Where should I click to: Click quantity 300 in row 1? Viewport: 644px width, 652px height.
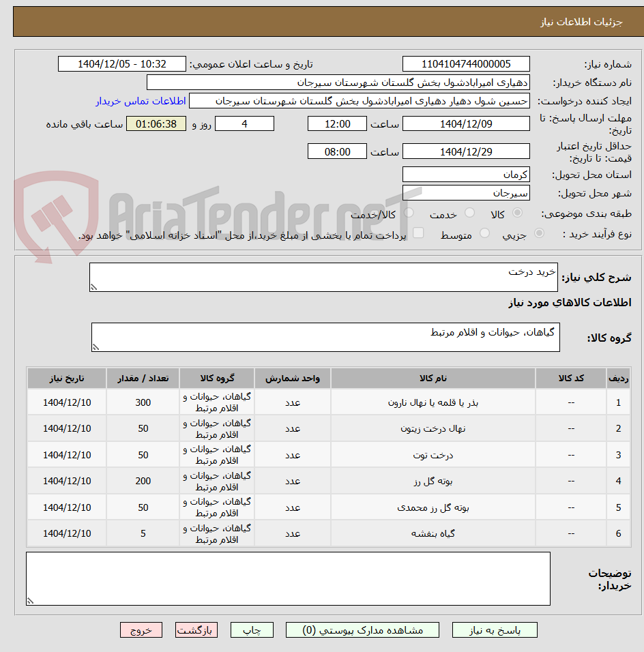(x=143, y=402)
